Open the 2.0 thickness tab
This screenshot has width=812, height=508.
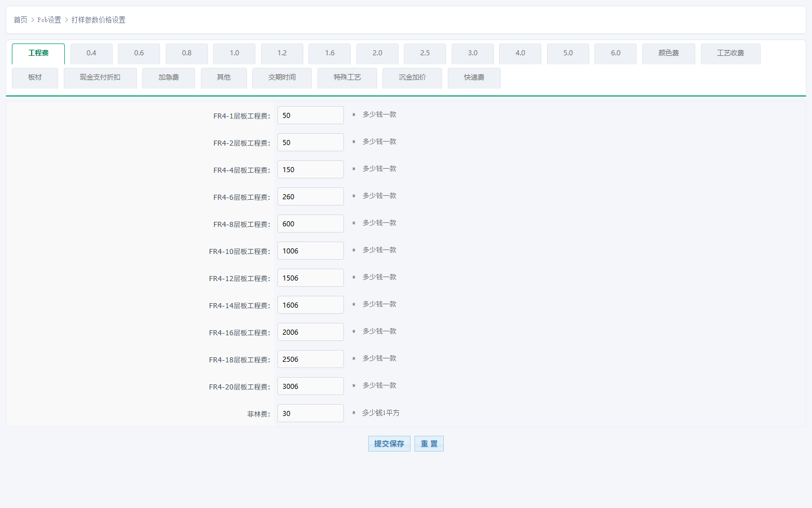[377, 54]
